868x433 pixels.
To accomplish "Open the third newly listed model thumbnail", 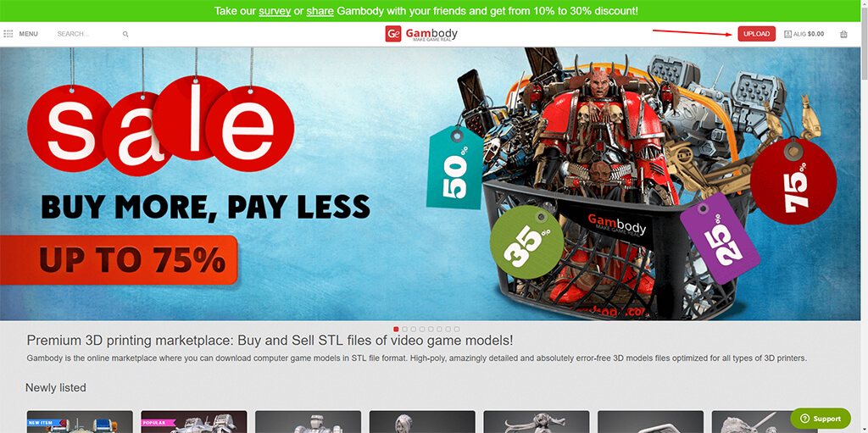I will coord(308,421).
